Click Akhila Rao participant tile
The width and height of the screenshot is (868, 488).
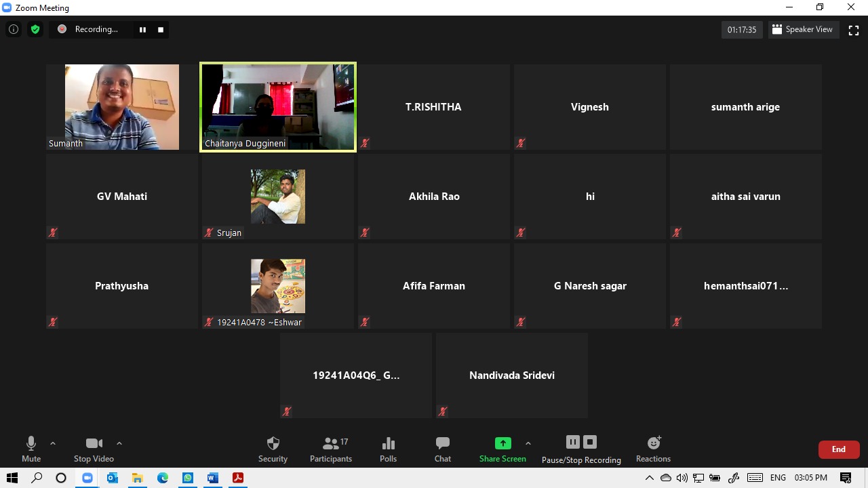(434, 197)
